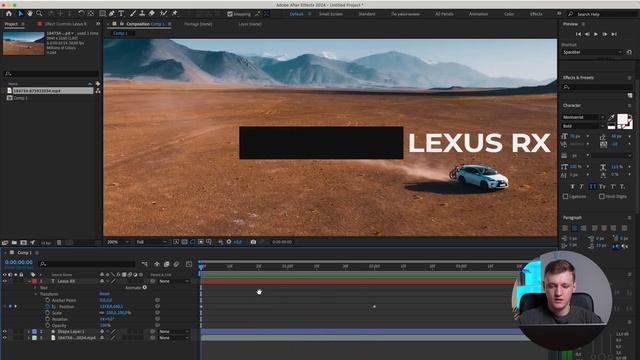Select the Brush tool
The width and height of the screenshot is (640, 360).
(133, 13)
